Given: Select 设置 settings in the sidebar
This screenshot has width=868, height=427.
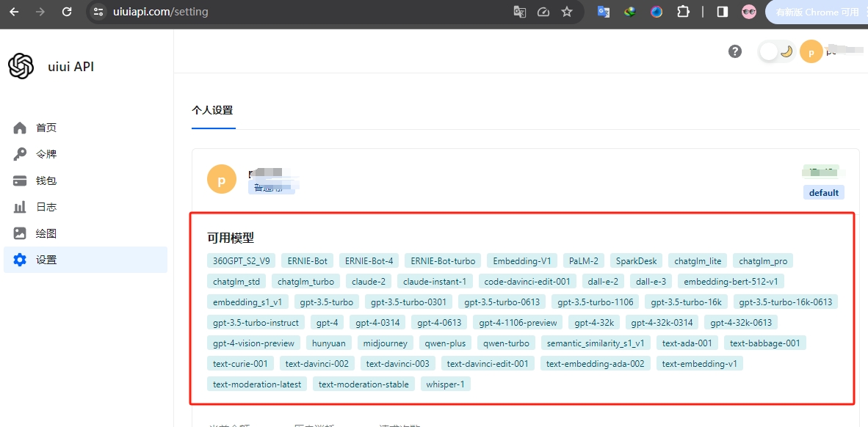Looking at the screenshot, I should click(86, 260).
